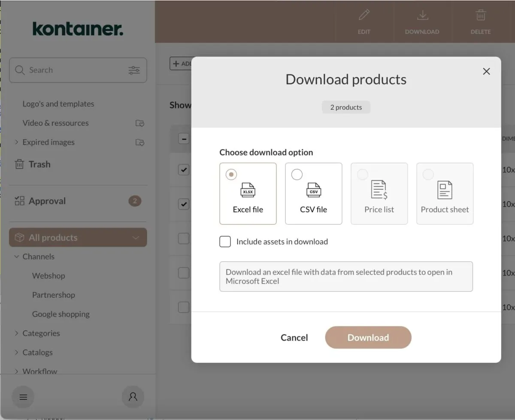This screenshot has width=515, height=420.
Task: Select the Price list radio button
Action: tap(363, 174)
